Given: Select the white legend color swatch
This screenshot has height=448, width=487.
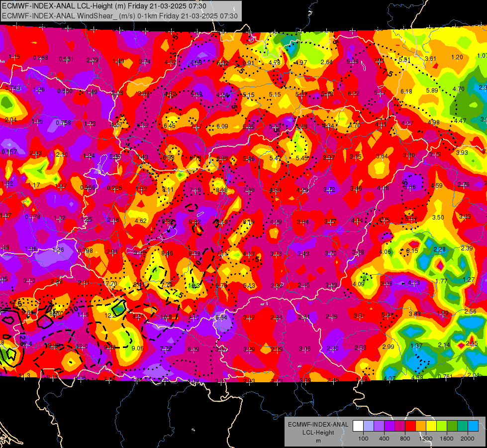Looking at the screenshot, I should [x=358, y=426].
